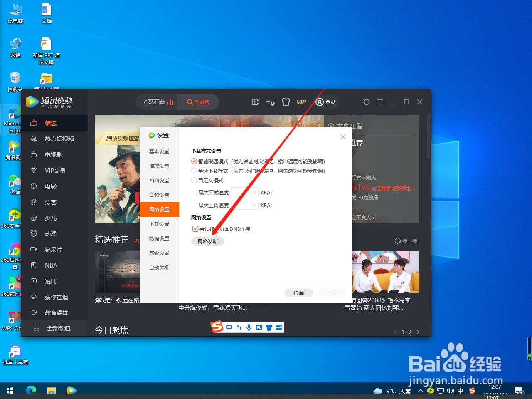Click the 全网搜 search button
Screen dimensions: 532x399
click(x=198, y=102)
